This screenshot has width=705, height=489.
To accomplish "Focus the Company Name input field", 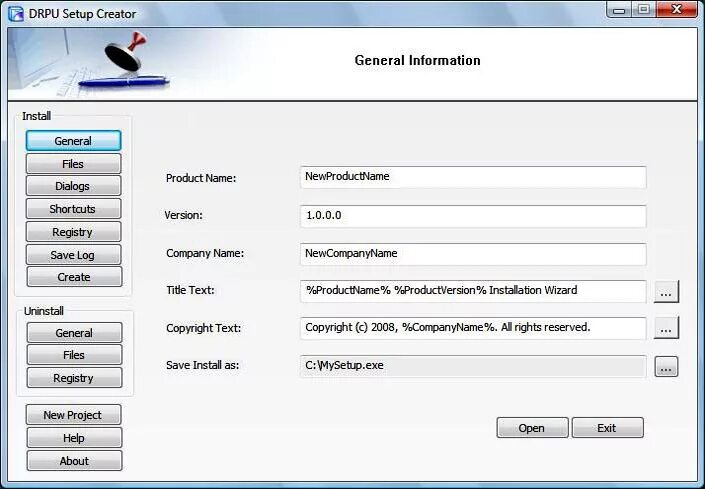I will [x=473, y=254].
